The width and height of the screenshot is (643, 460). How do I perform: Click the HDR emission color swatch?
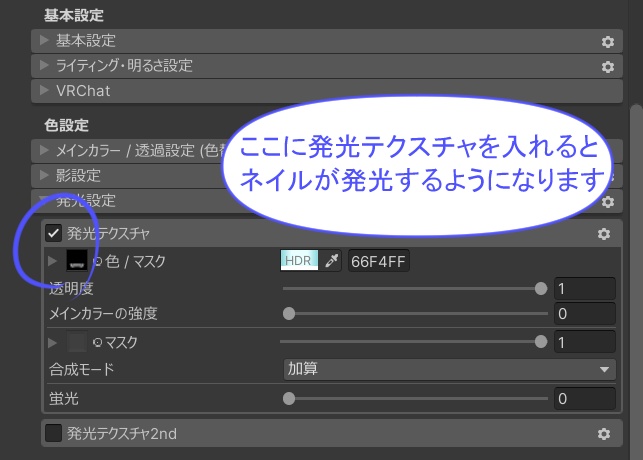tap(299, 261)
